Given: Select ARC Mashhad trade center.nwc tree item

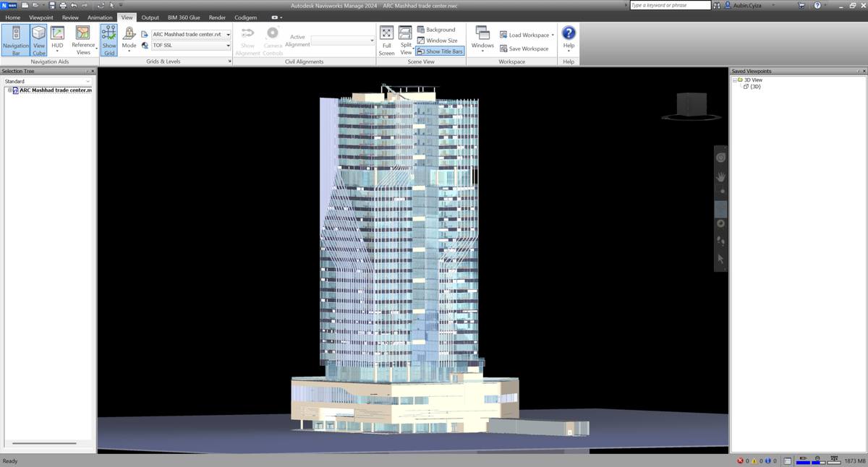Looking at the screenshot, I should (56, 90).
